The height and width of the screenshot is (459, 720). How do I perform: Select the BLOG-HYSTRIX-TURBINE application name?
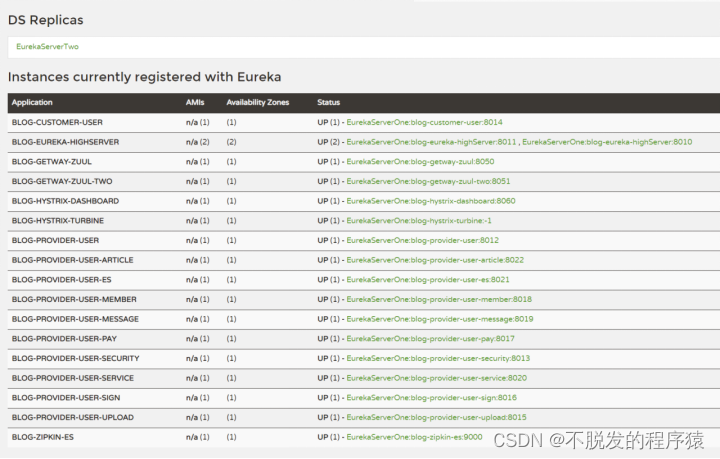coord(58,221)
